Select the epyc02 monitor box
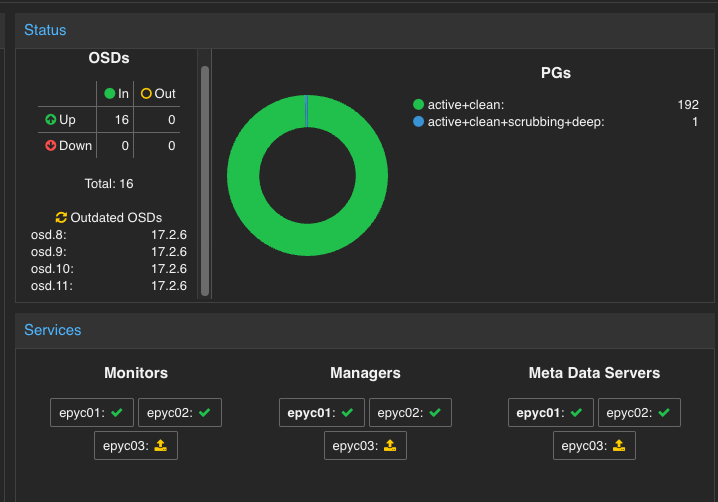 (180, 413)
